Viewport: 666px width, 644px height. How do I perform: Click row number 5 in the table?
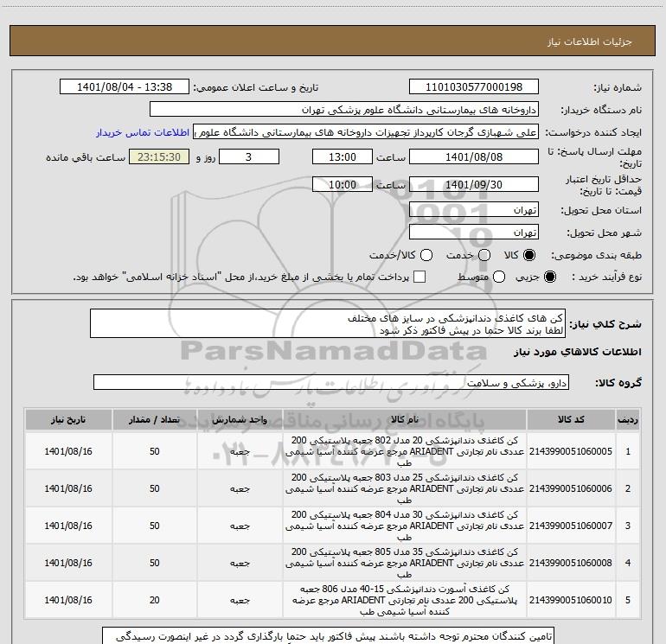(628, 600)
